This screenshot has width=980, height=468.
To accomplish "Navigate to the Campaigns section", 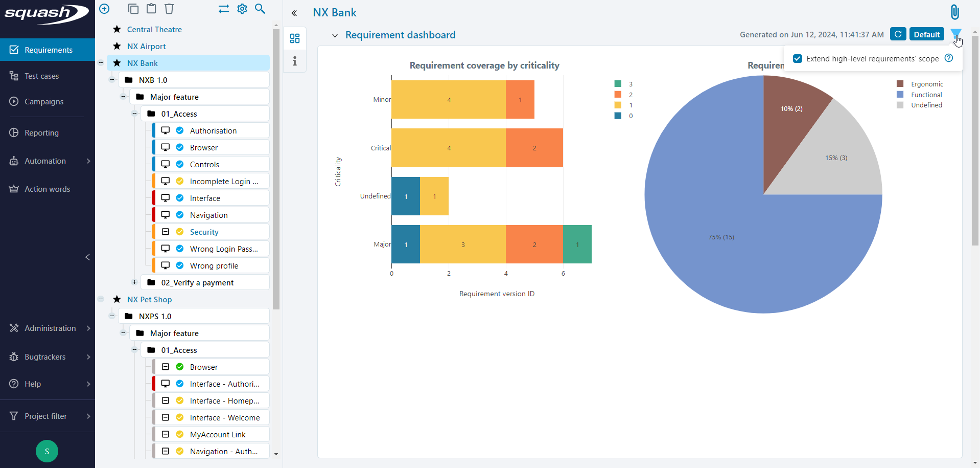I will pyautogui.click(x=43, y=101).
